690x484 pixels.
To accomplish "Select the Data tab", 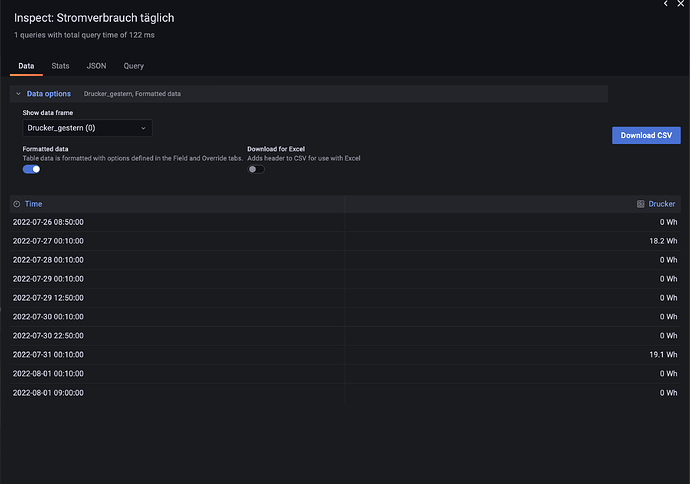I will (x=26, y=66).
